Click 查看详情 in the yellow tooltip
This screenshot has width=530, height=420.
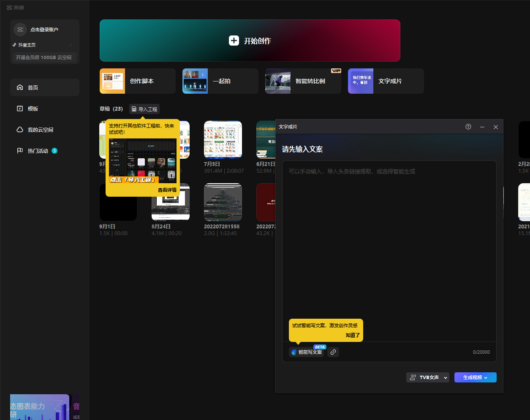click(x=167, y=190)
